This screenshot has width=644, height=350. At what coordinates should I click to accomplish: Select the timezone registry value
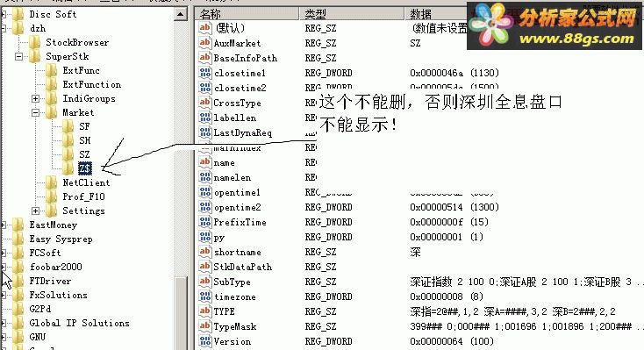tap(235, 296)
